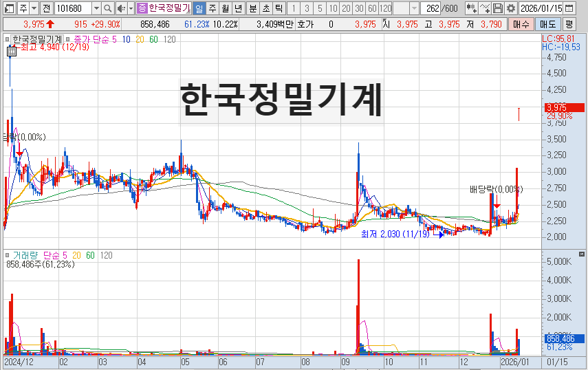Click the 5 moving average legend
This screenshot has height=370, width=588.
(x=115, y=39)
